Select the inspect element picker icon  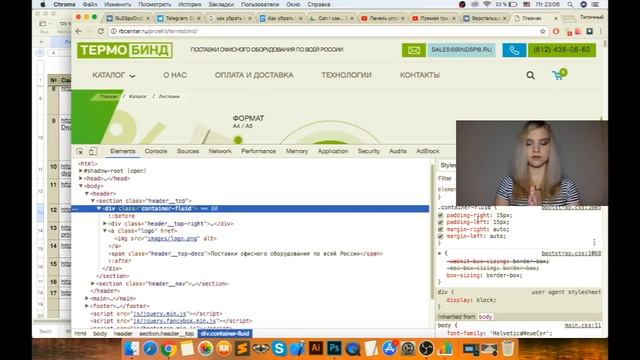click(80, 151)
